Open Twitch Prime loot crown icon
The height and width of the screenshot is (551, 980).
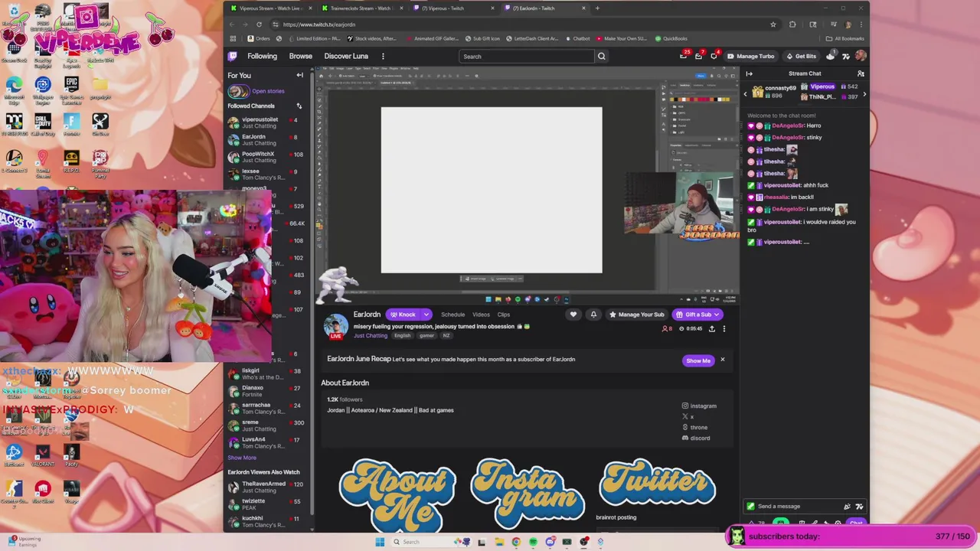[x=683, y=56]
